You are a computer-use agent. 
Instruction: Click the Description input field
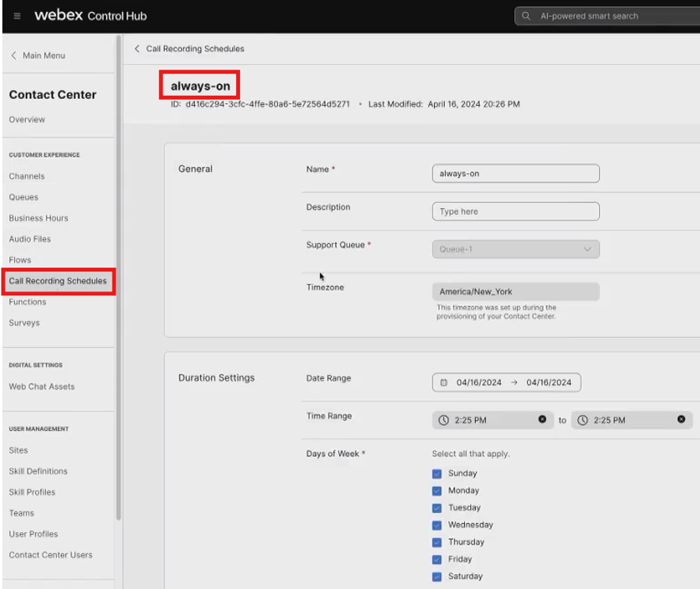click(x=515, y=211)
